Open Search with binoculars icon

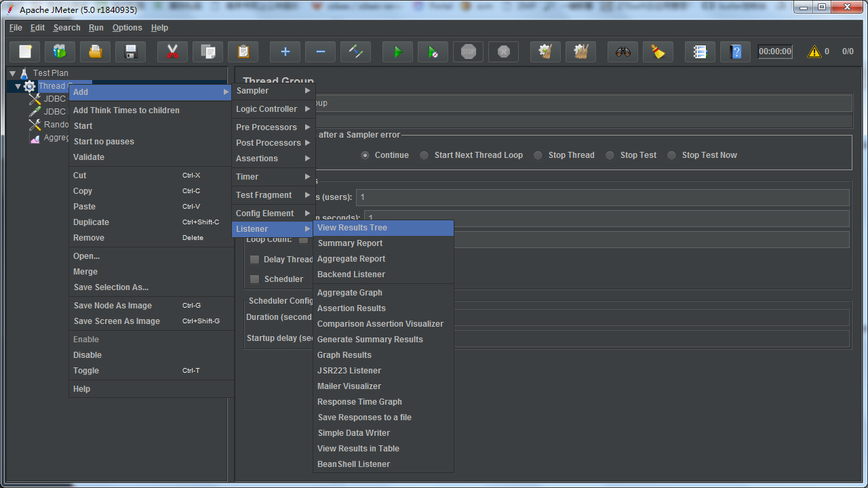coord(623,52)
